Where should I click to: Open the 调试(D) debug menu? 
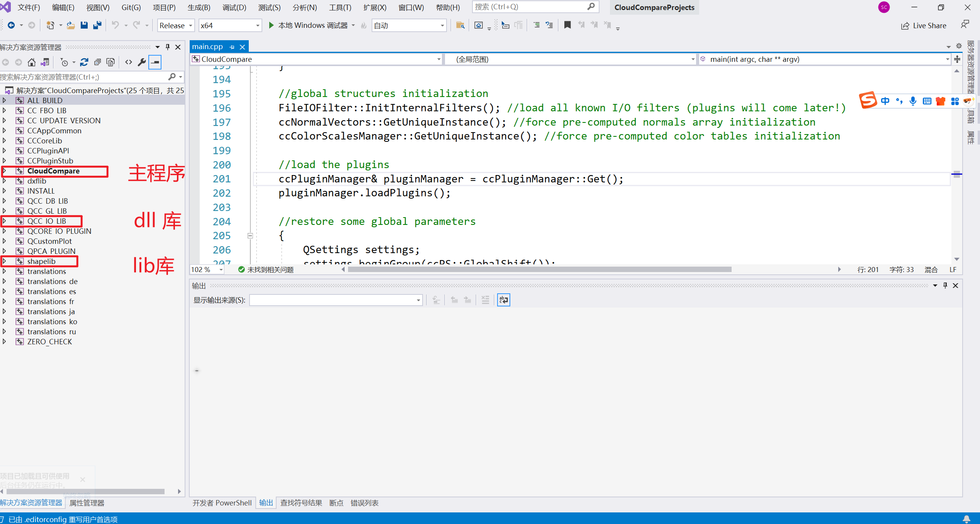(234, 7)
